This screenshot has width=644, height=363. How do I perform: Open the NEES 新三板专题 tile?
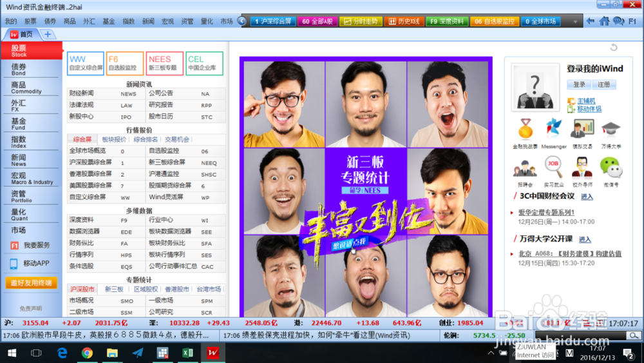click(165, 63)
